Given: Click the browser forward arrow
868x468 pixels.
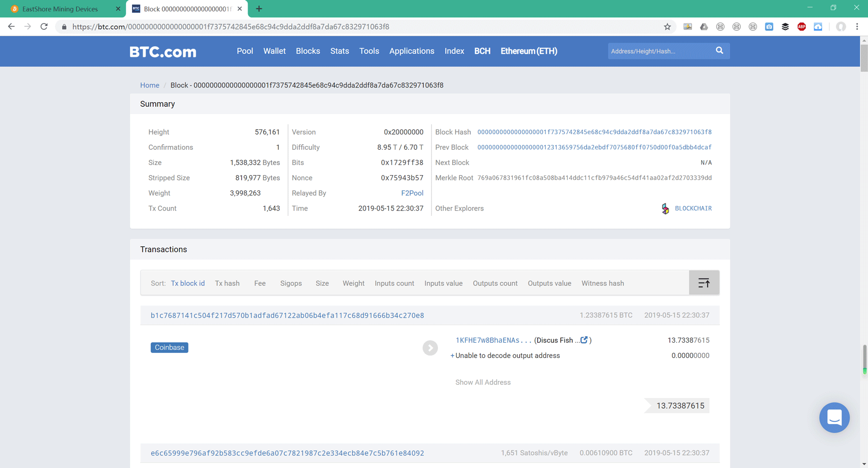Looking at the screenshot, I should tap(27, 26).
